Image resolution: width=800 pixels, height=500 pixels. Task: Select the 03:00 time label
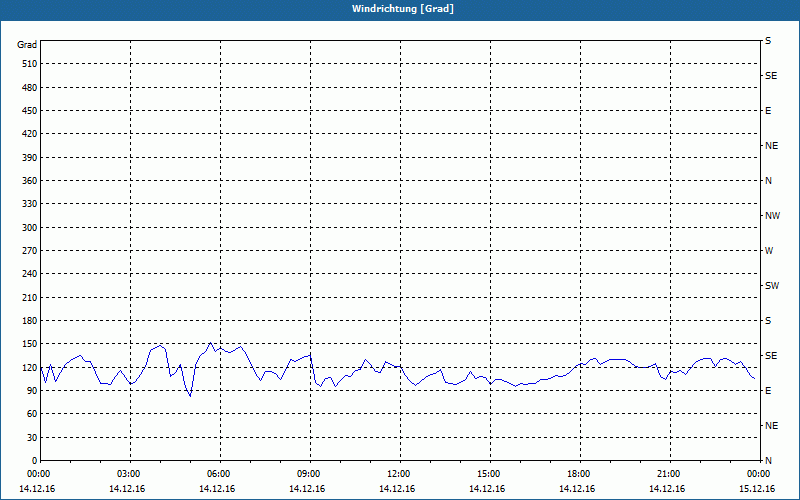[128, 474]
